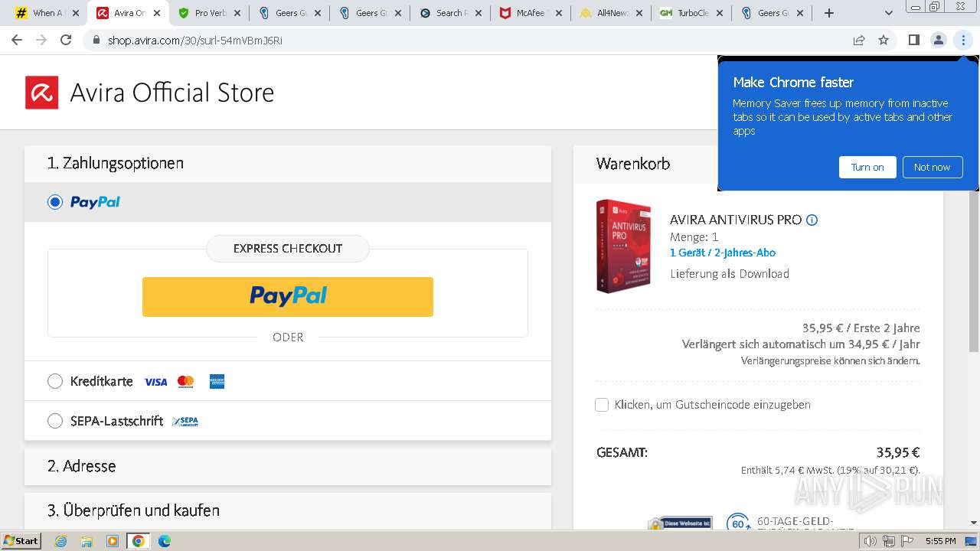This screenshot has height=551, width=980.
Task: Change the 1 Gerät / 2-Jahres-Abo plan
Action: pos(723,253)
